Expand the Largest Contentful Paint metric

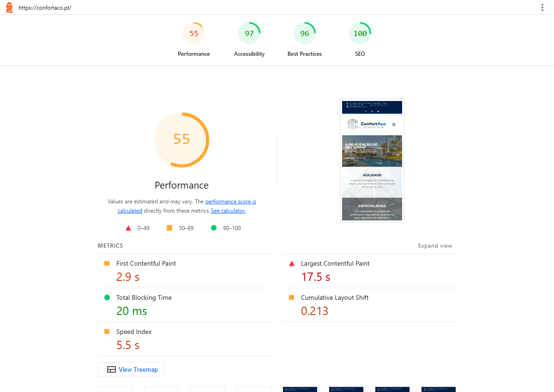coord(369,271)
